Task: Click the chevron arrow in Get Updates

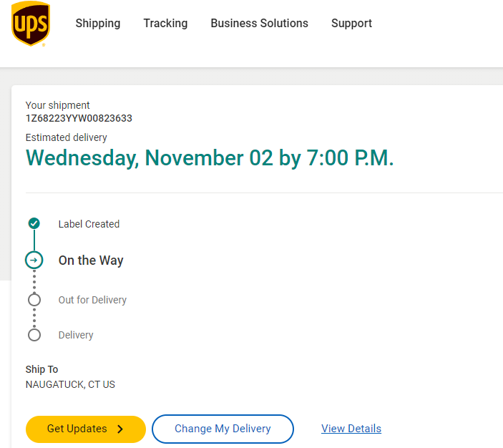Action: click(120, 429)
